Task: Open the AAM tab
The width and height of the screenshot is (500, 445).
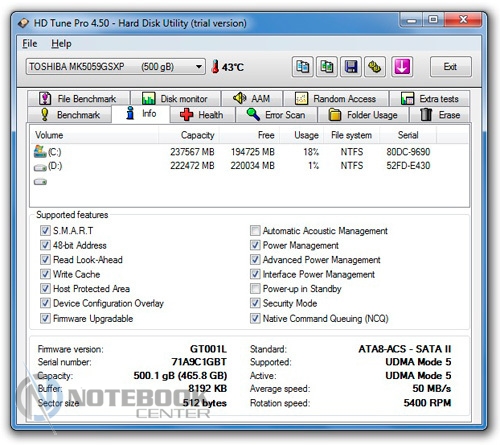Action: click(252, 99)
